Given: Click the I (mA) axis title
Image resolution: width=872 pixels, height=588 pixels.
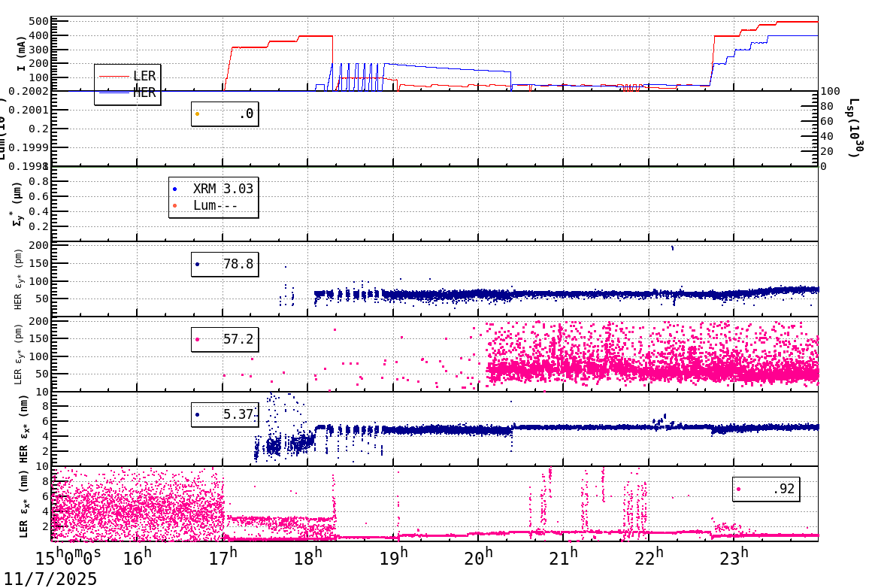Looking at the screenshot, I should [21, 54].
